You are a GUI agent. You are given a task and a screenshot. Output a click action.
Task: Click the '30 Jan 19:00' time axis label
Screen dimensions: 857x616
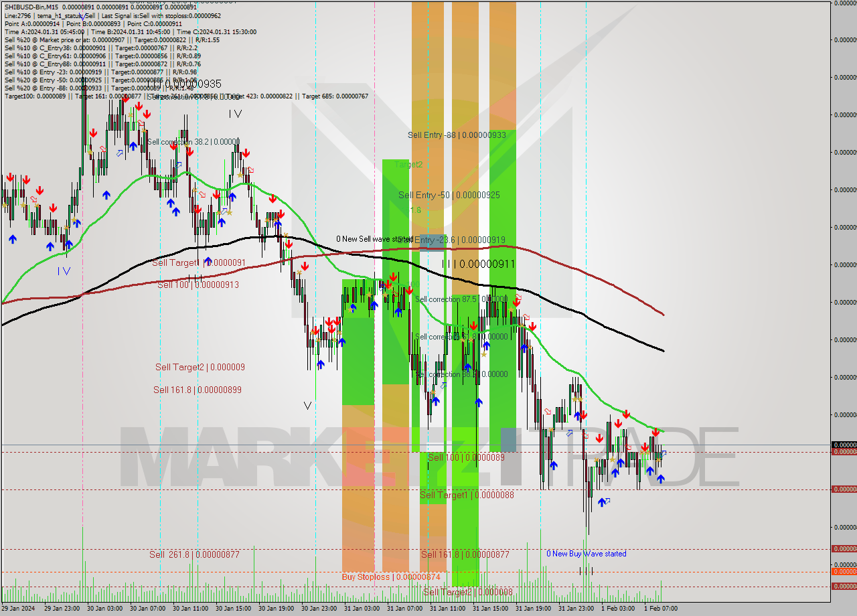point(276,609)
